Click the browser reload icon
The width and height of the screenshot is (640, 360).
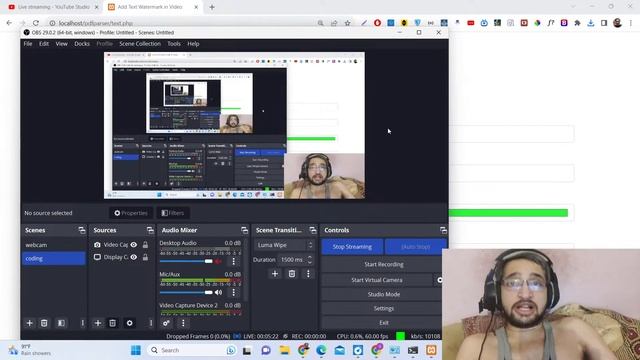[x=36, y=23]
